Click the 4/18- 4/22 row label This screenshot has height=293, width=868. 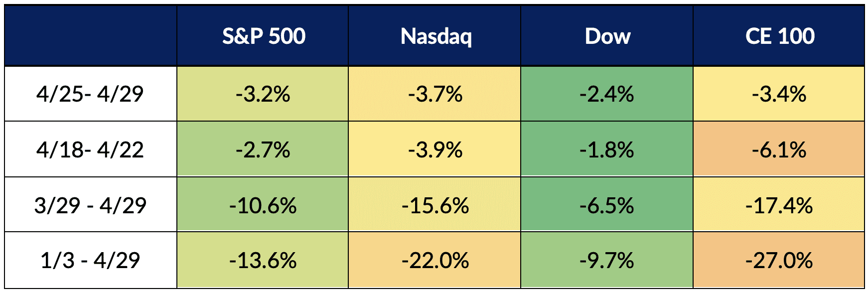point(91,149)
